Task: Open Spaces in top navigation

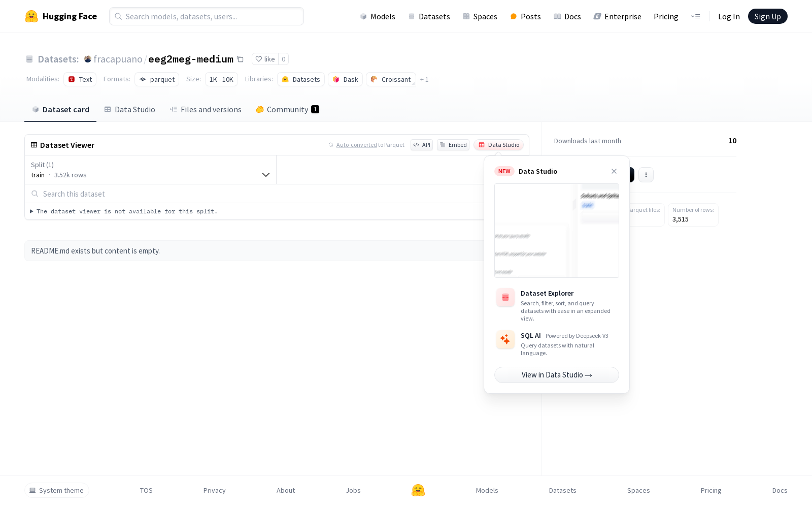Action: pos(480,16)
